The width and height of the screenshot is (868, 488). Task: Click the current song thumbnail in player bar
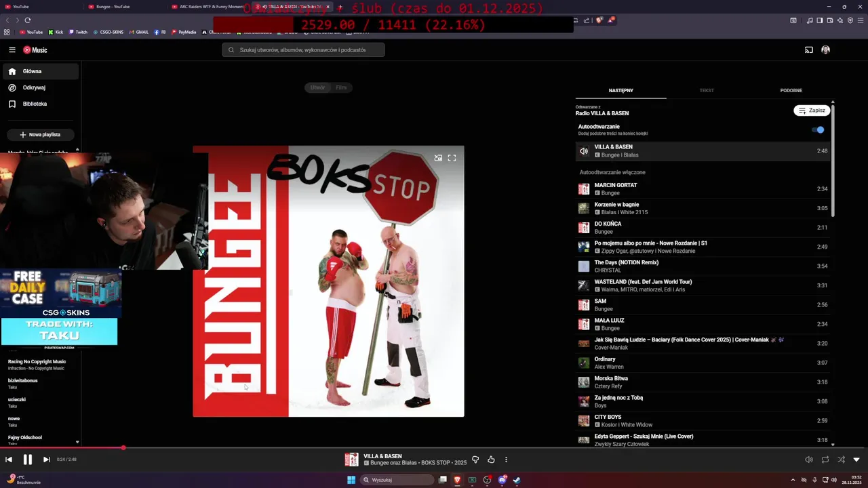coord(351,460)
